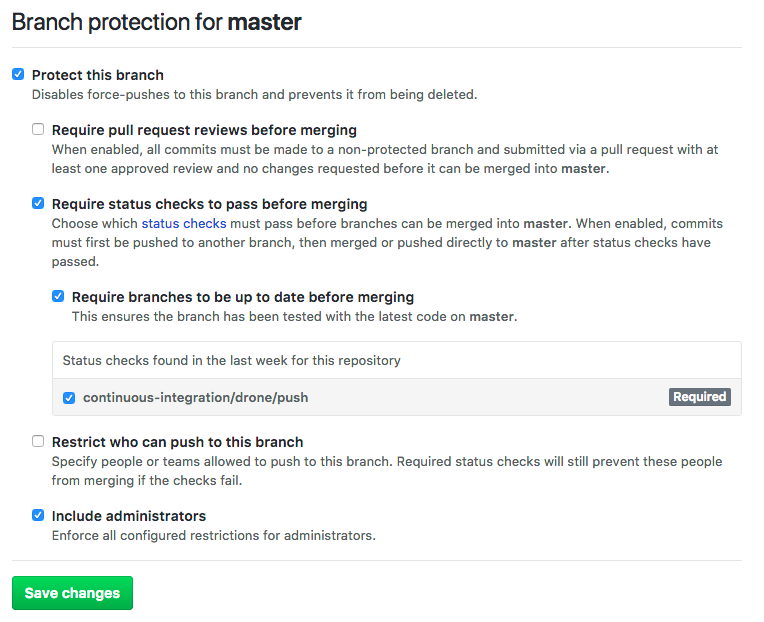Click the Include administrators label text
This screenshot has height=622, width=764.
(129, 516)
